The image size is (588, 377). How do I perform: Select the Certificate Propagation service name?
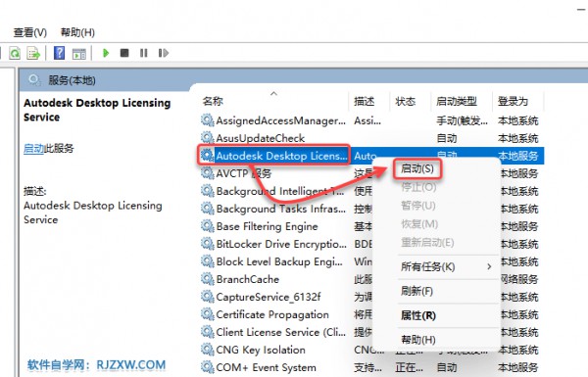point(272,314)
